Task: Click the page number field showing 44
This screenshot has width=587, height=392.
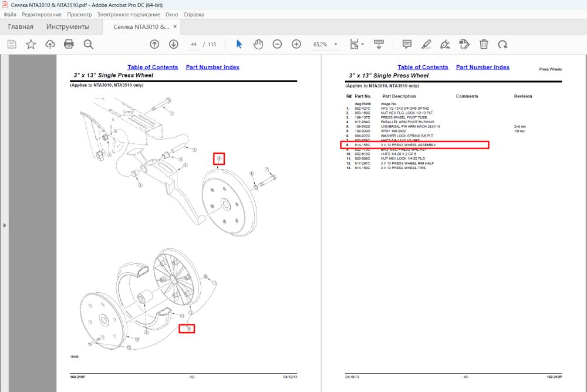Action: pos(194,44)
